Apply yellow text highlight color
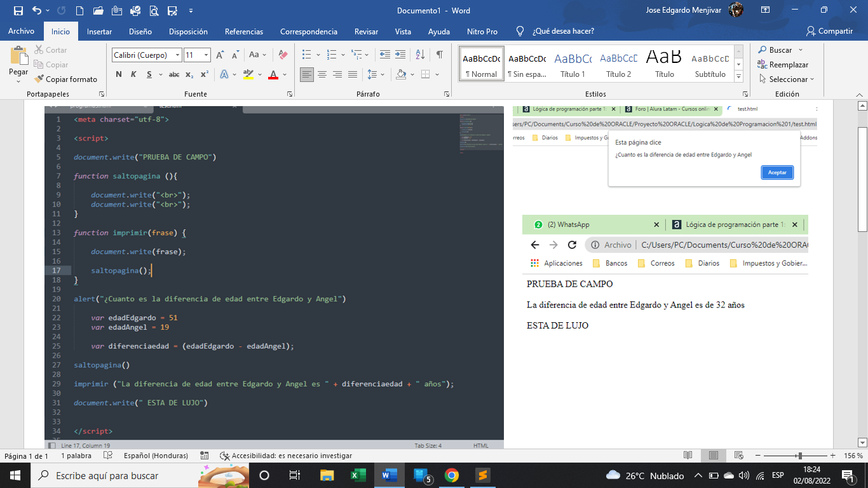Screen dimensions: 868x488 coord(248,74)
